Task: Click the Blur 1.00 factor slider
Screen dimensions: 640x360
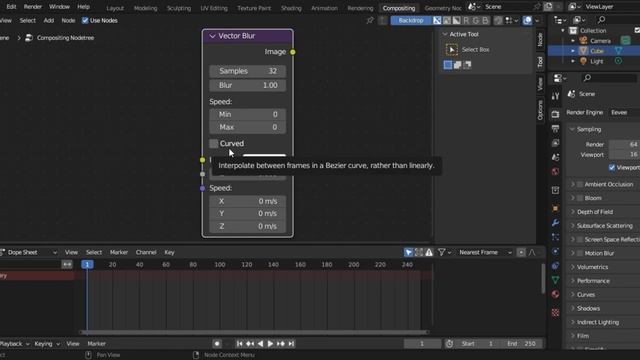Action: coord(247,85)
